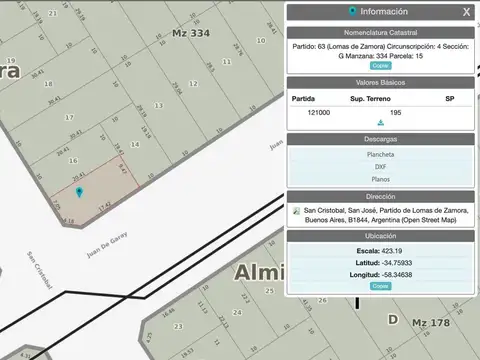The height and width of the screenshot is (360, 480).
Task: Click the 17.42 parcel dimension label
Action: tap(105, 207)
